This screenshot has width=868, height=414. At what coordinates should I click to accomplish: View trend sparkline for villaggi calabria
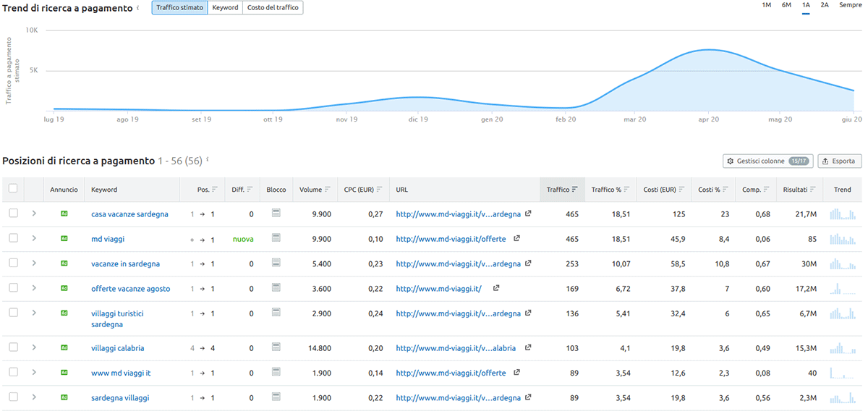point(842,347)
